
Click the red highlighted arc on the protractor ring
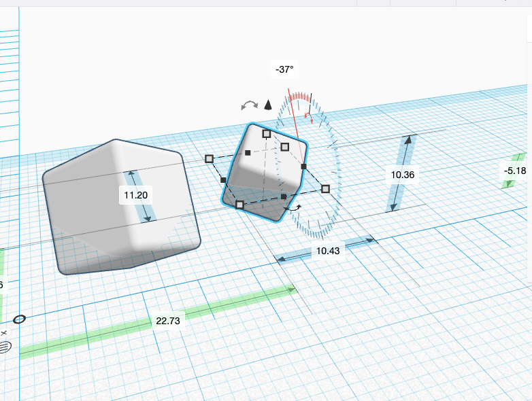click(300, 97)
